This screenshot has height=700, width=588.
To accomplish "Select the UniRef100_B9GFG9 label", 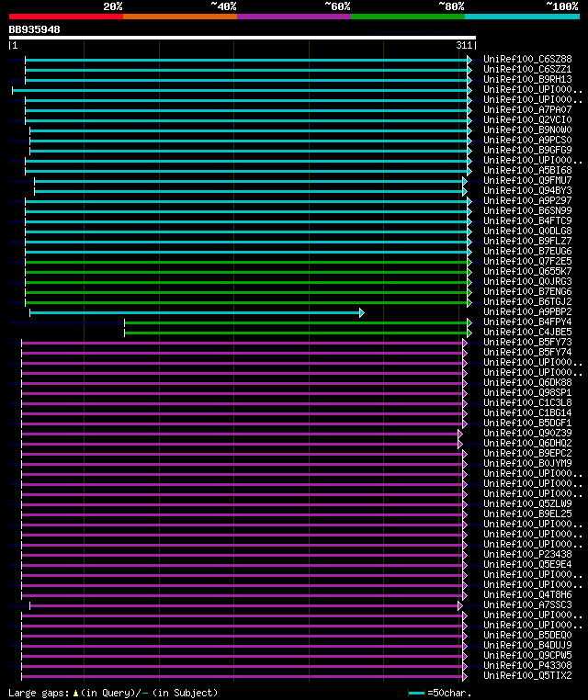I will (527, 150).
